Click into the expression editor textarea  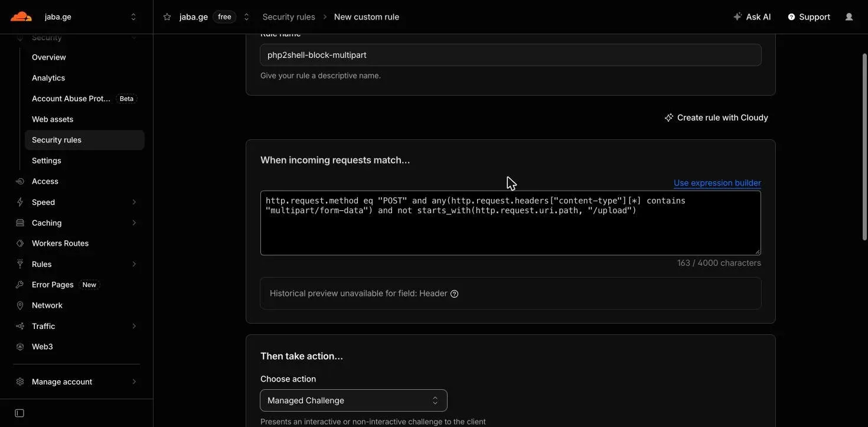click(510, 223)
